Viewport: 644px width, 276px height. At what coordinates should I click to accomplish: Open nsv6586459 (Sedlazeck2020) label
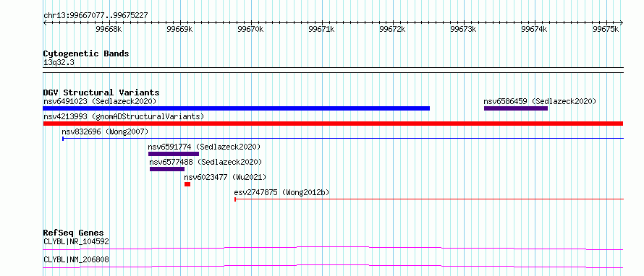pos(540,101)
